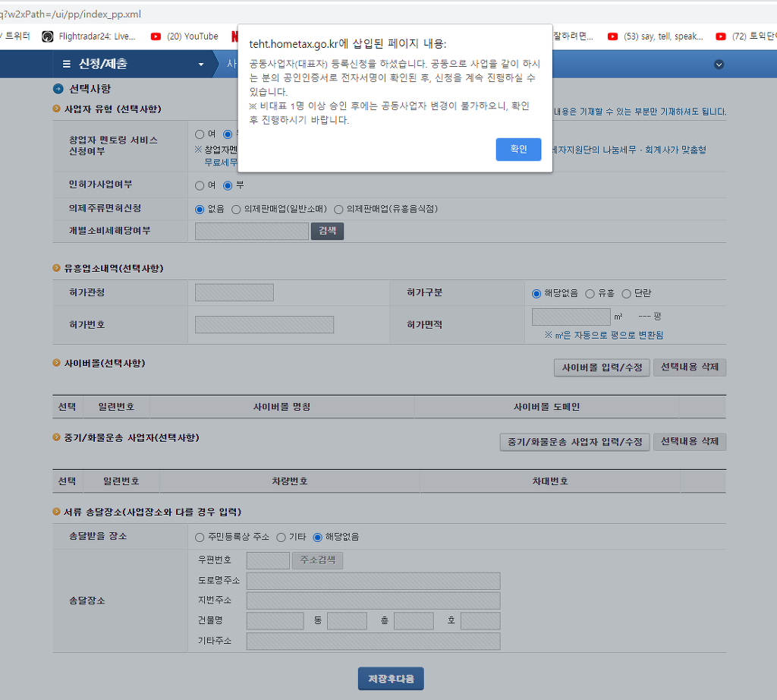Click 검색 next to 개별소비세해당여부
This screenshot has width=777, height=700.
327,231
